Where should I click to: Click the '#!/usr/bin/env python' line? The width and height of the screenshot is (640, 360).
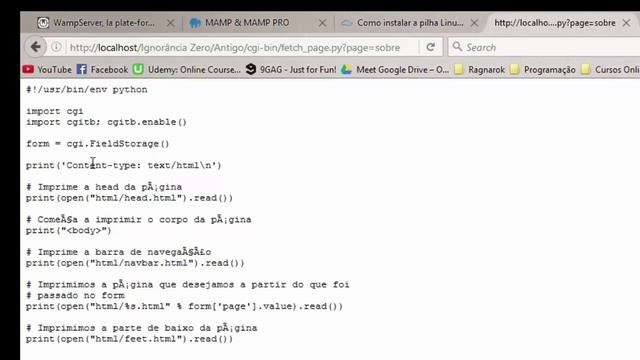click(x=87, y=89)
